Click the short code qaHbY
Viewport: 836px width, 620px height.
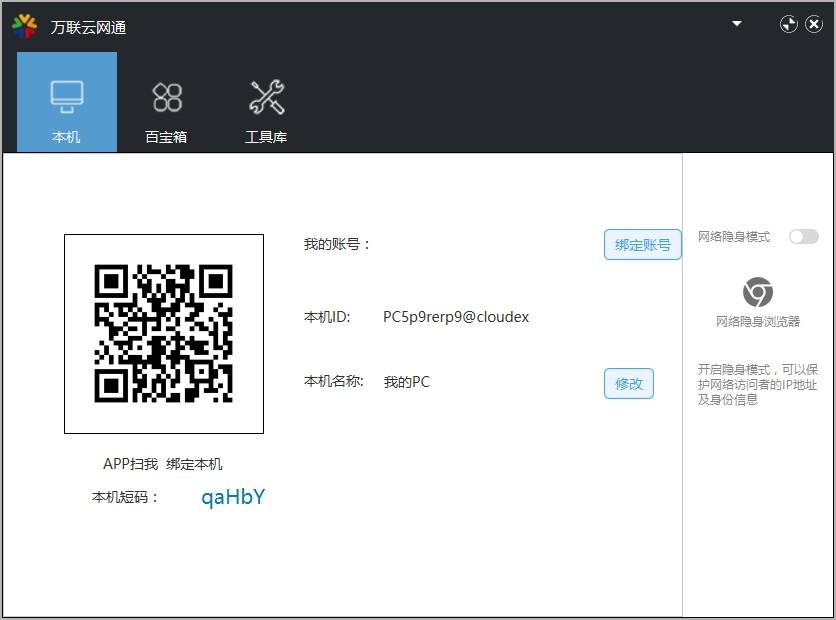point(233,497)
